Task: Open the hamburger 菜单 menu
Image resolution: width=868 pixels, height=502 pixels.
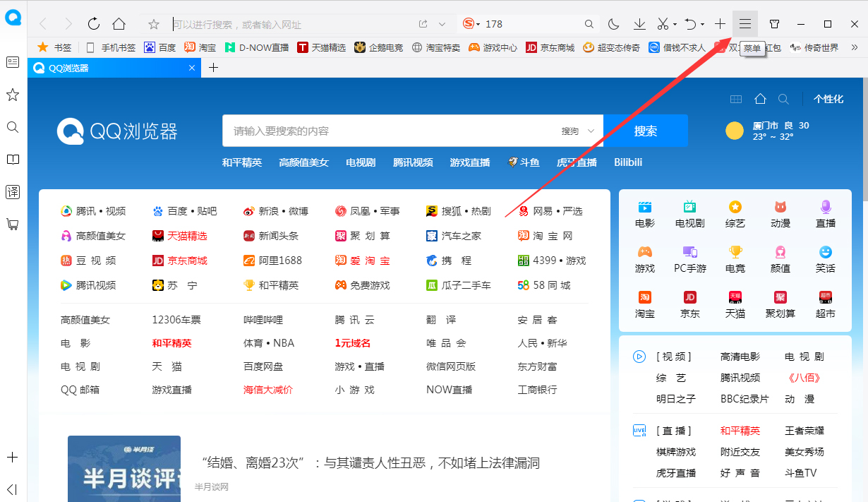Action: coord(745,23)
